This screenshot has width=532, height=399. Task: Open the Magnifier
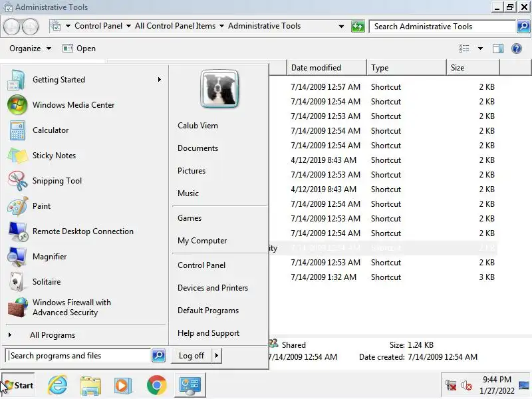coord(85,257)
